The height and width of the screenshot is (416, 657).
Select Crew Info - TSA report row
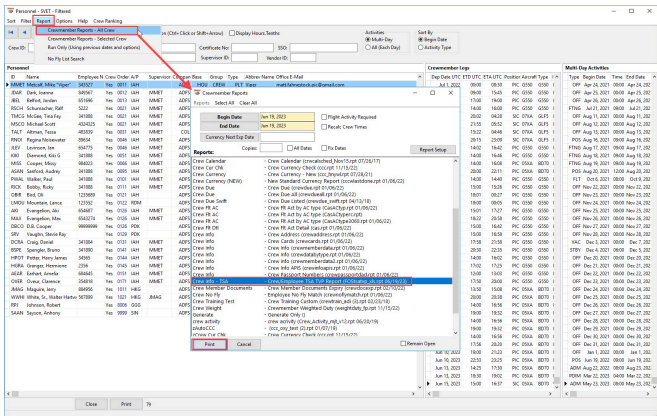click(x=322, y=281)
